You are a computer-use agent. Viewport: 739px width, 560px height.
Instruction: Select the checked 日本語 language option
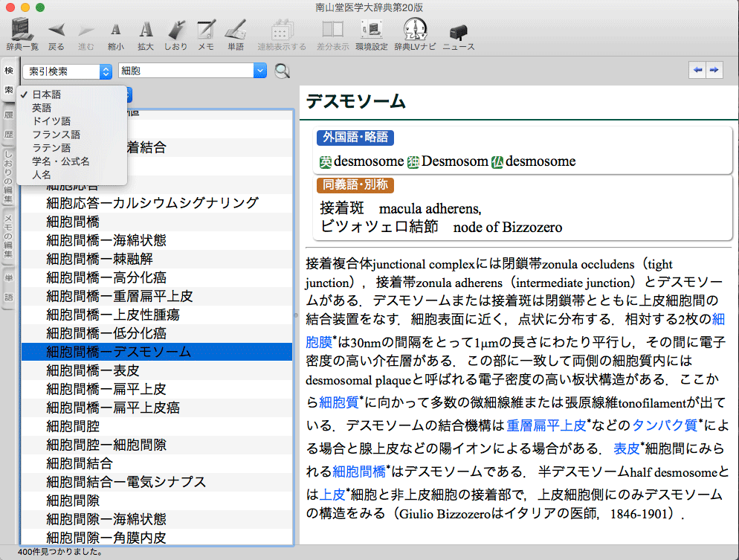pyautogui.click(x=46, y=94)
